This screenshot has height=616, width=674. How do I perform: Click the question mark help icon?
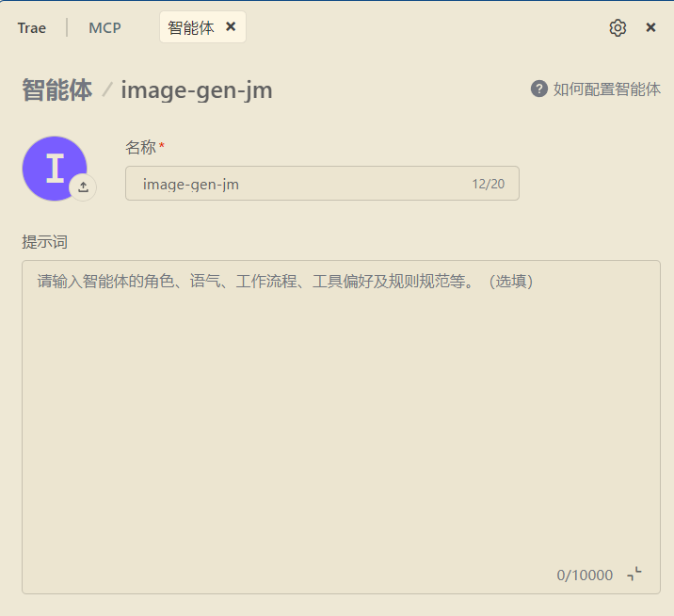pyautogui.click(x=539, y=89)
